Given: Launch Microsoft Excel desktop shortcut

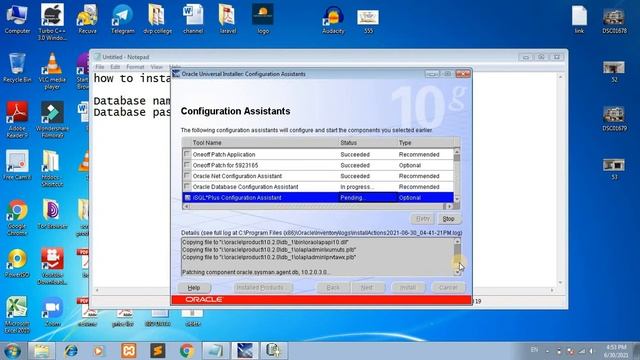Looking at the screenshot, I should 17,315.
